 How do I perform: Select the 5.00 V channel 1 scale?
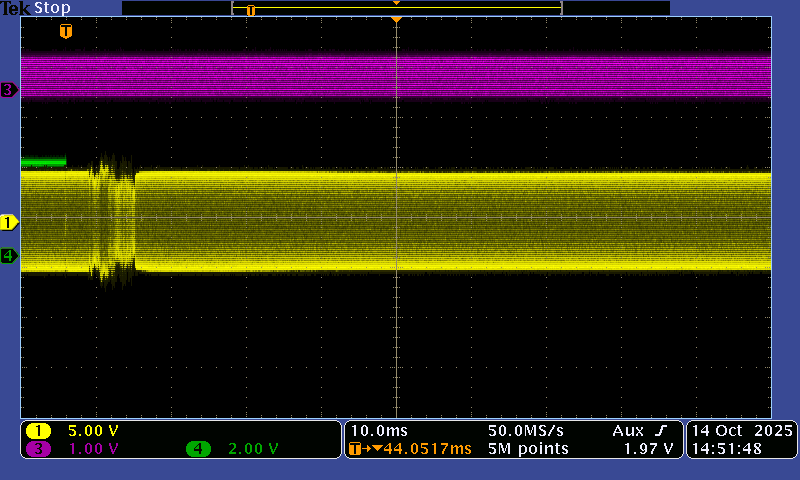(93, 431)
